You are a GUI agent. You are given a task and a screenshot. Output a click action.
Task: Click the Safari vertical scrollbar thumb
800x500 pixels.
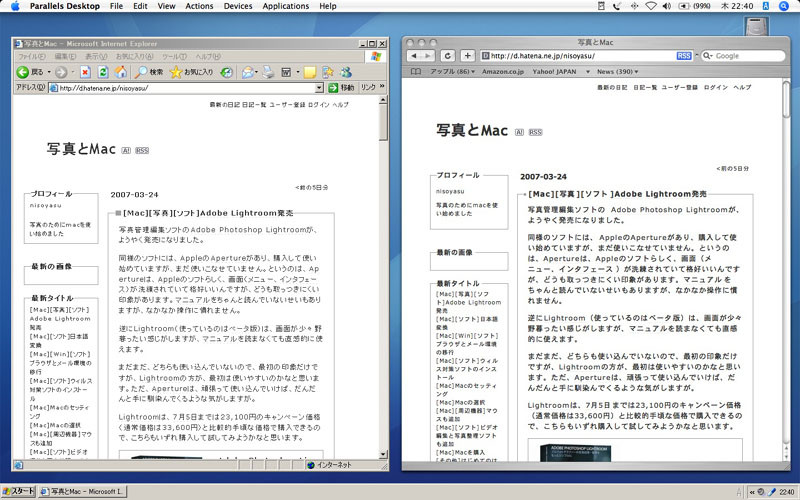(786, 98)
